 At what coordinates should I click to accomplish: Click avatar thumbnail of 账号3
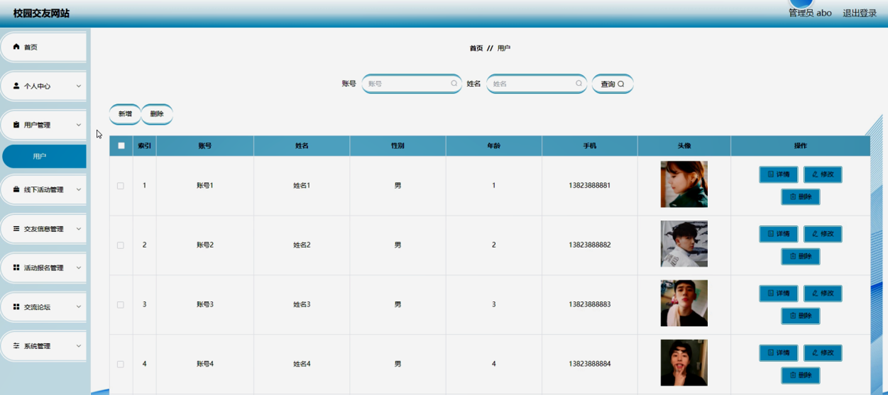(x=684, y=303)
